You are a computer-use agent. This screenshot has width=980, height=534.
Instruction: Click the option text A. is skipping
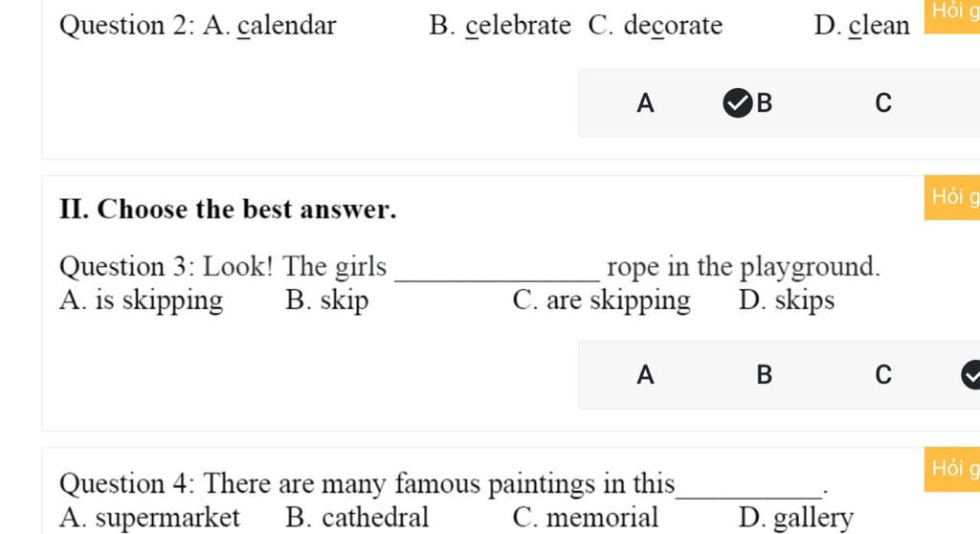[142, 300]
